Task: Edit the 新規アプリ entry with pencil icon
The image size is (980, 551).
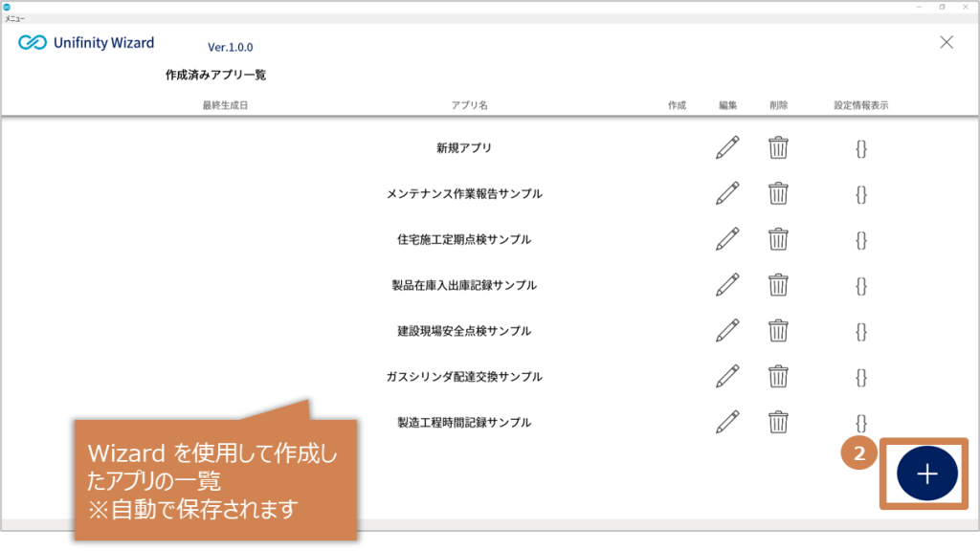Action: (727, 148)
